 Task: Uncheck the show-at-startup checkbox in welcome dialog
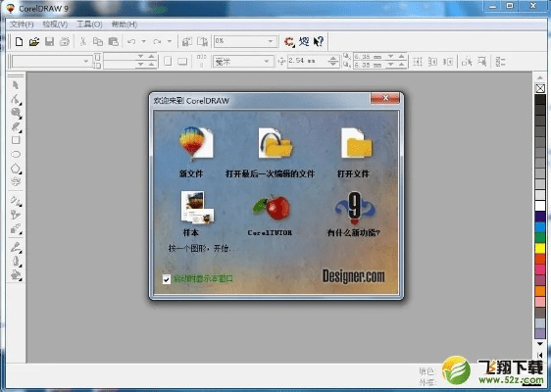(167, 279)
